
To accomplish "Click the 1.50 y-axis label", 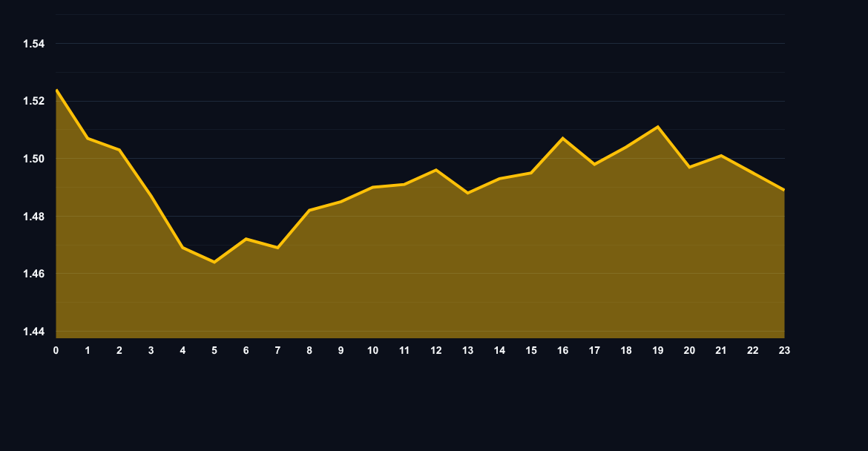I will click(x=35, y=159).
